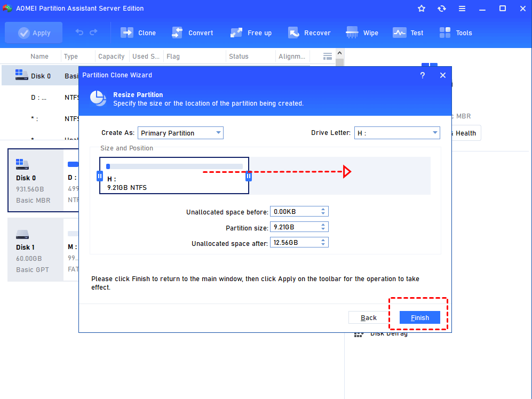
Task: Click the right resize handle of partition H
Action: pyautogui.click(x=249, y=176)
